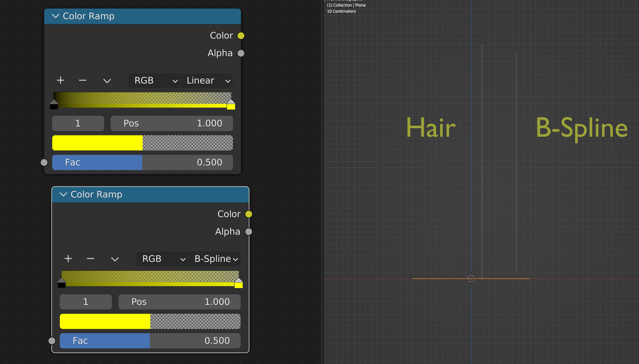Image resolution: width=639 pixels, height=364 pixels.
Task: Select the black color stop in top ramp
Action: 54,105
